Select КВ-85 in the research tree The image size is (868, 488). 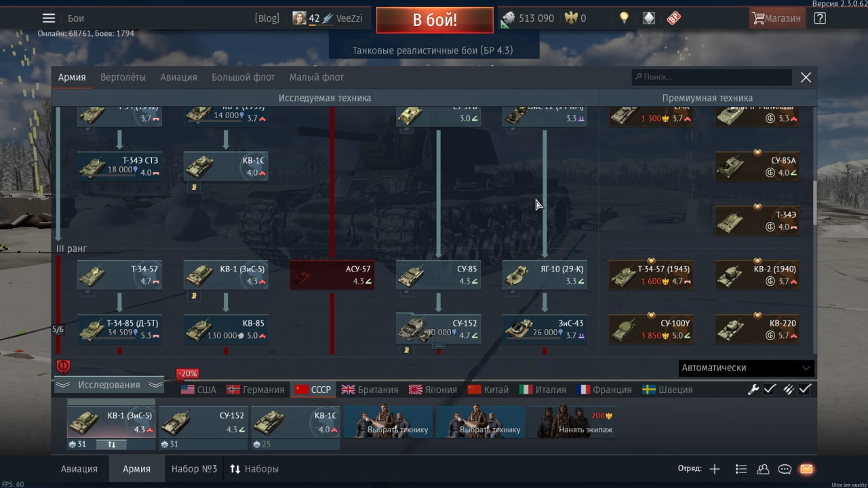tap(226, 329)
